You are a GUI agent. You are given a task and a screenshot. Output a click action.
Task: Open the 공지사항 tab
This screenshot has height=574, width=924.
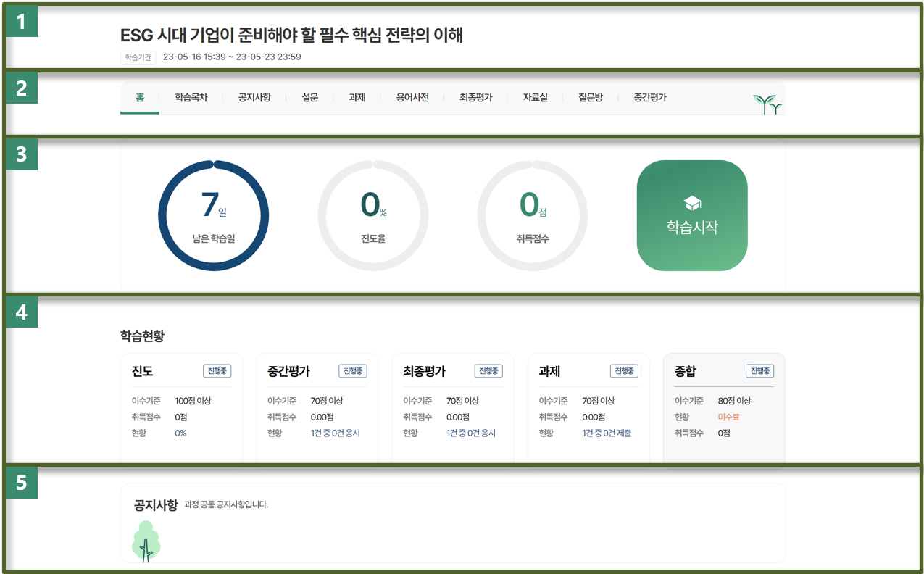coord(254,97)
